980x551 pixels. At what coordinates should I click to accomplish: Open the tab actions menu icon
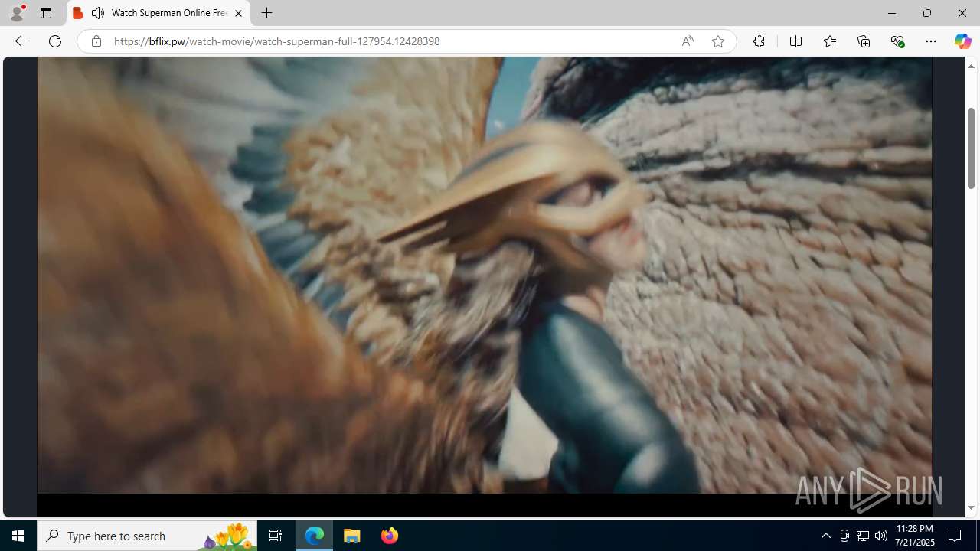click(x=46, y=13)
